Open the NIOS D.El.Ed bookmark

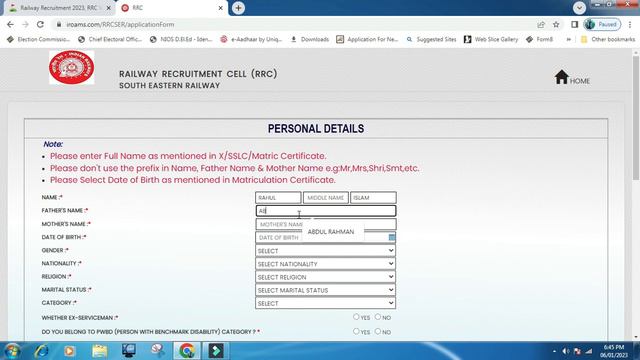tap(181, 39)
